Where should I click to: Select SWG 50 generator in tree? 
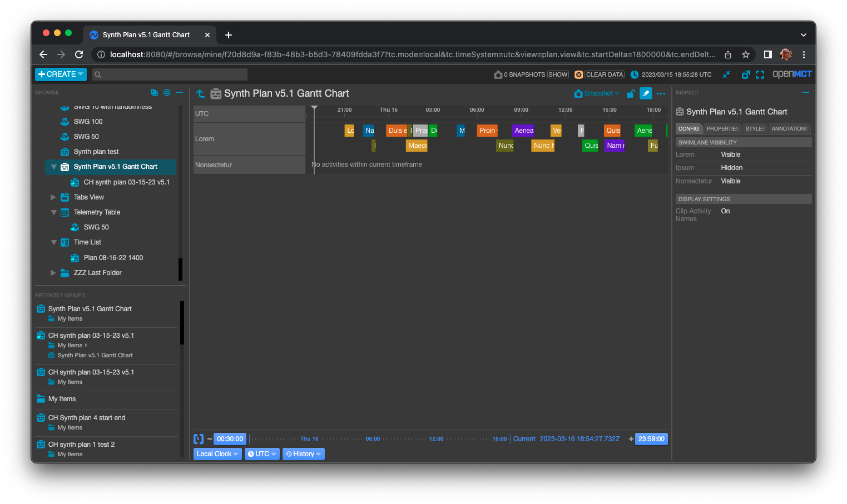[86, 137]
